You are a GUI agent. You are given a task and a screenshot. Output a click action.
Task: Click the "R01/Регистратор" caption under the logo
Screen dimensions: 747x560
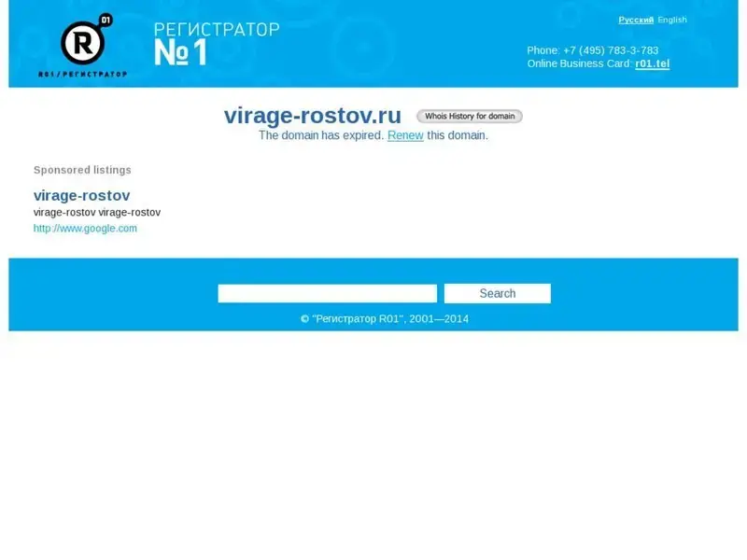(x=82, y=74)
